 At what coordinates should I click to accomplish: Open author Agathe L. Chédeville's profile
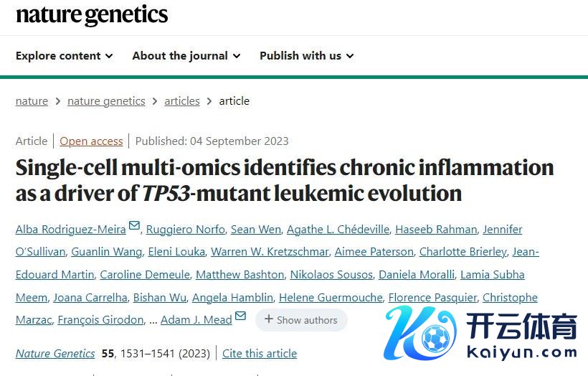338,230
